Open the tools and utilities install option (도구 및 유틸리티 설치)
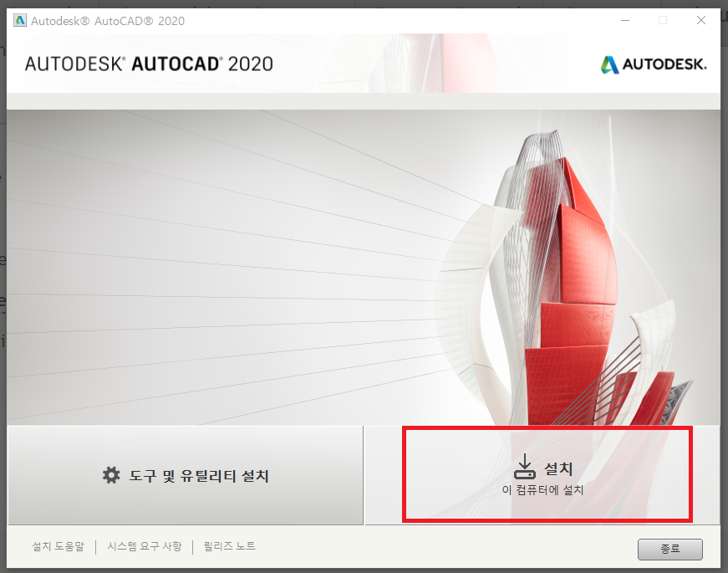The height and width of the screenshot is (573, 728). (x=186, y=475)
